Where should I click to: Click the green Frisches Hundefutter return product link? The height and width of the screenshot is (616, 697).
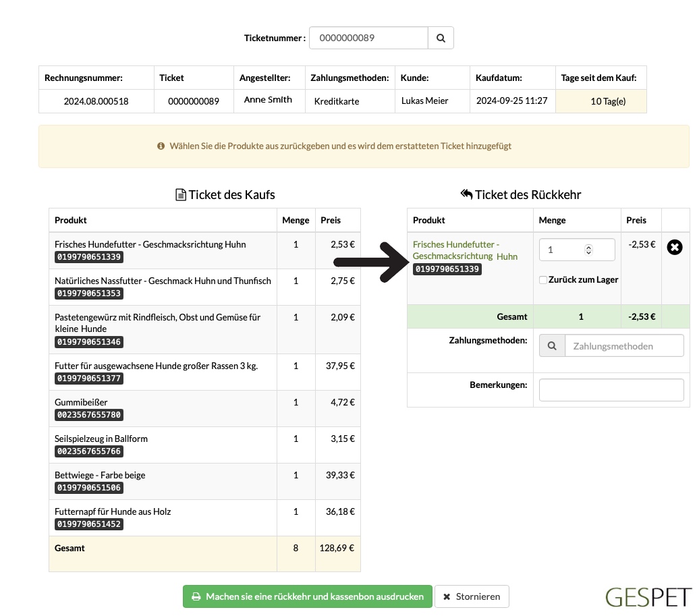[465, 250]
